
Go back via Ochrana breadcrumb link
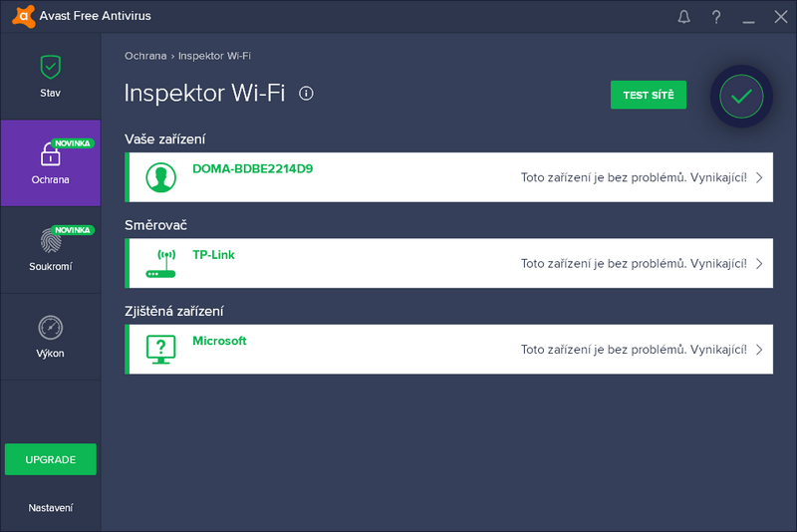coord(145,56)
